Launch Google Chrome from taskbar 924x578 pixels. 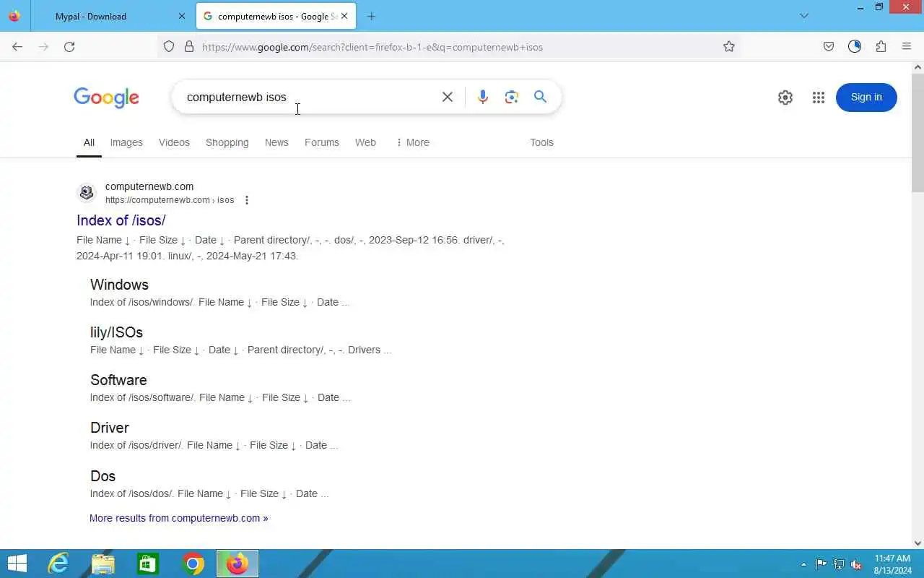click(x=193, y=564)
